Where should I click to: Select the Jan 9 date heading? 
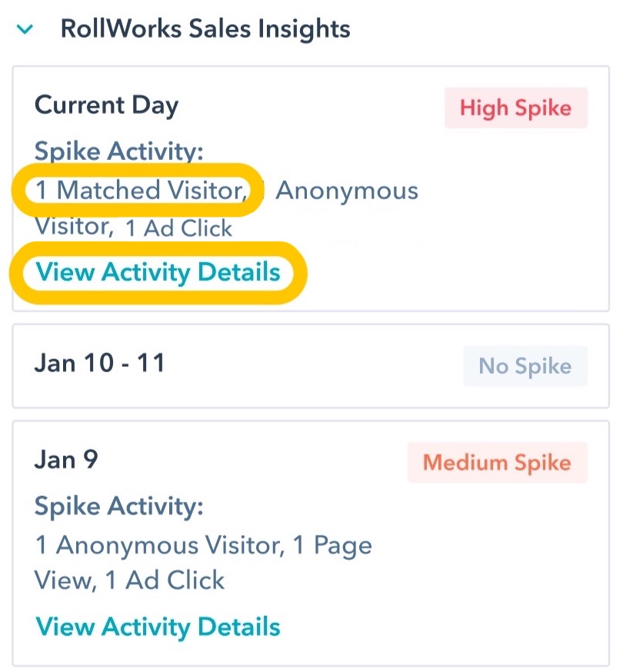pos(66,459)
